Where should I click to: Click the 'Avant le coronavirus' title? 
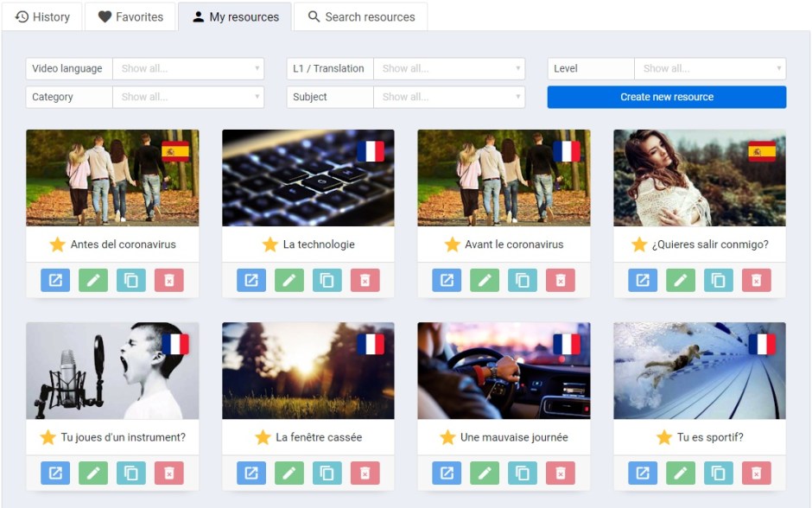pos(514,244)
